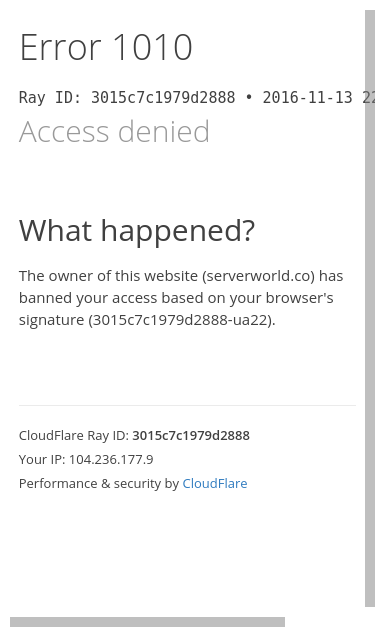The image size is (375, 627).
Task: Click the Error 1010 heading
Action: click(x=106, y=47)
